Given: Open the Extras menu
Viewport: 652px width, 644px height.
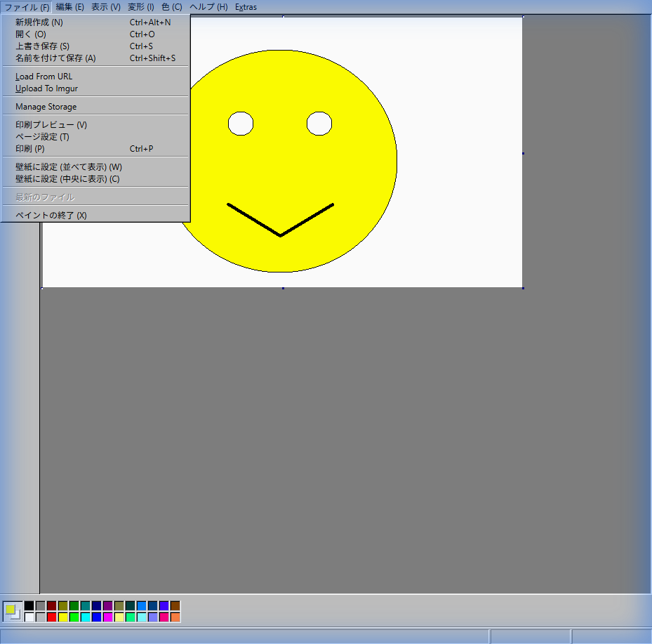Looking at the screenshot, I should pyautogui.click(x=246, y=7).
